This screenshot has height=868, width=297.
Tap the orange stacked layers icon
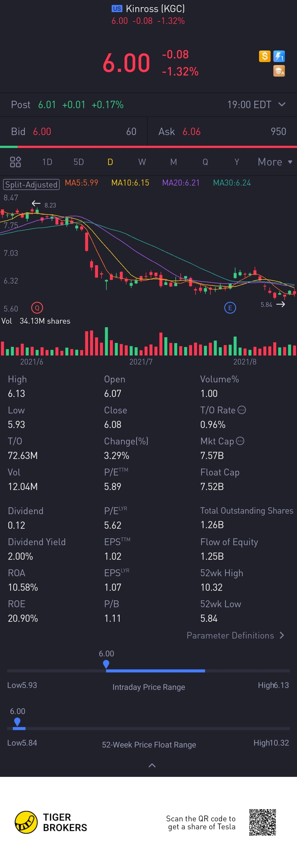click(x=279, y=71)
